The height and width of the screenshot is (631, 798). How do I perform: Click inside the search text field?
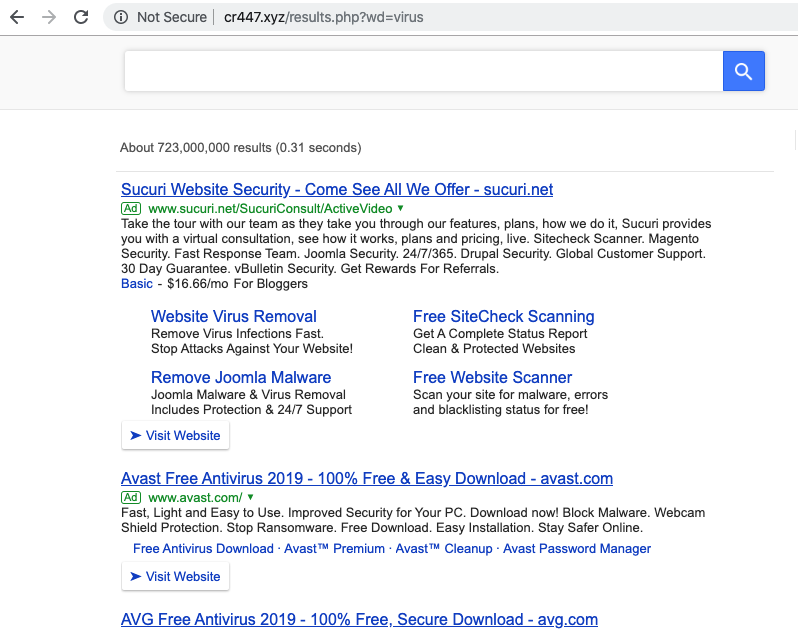pos(422,71)
